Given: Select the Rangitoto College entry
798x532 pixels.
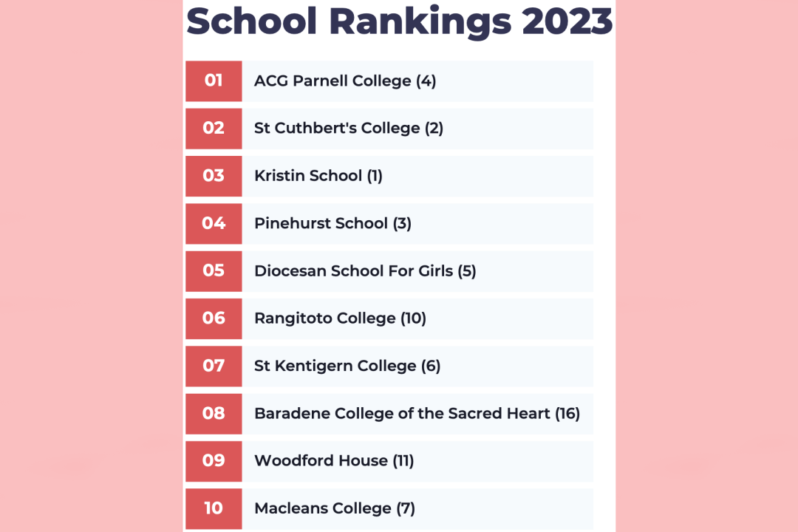Looking at the screenshot, I should [340, 318].
